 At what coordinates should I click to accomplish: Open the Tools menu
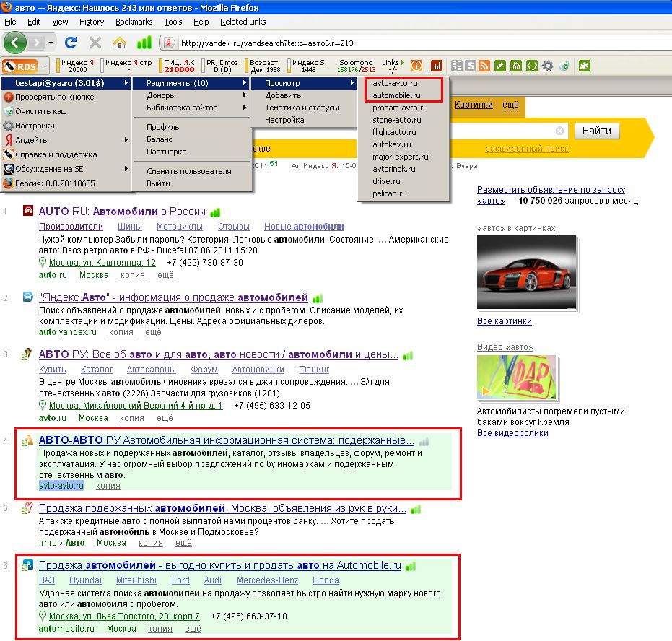pyautogui.click(x=173, y=22)
